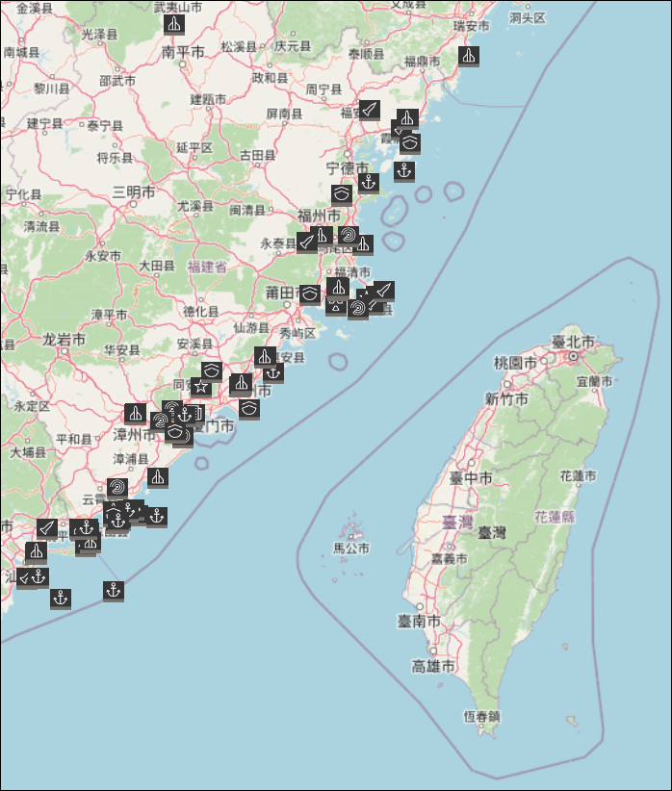Image resolution: width=672 pixels, height=791 pixels.
Task: Open the missile marker next to 福安
Action: point(369,110)
